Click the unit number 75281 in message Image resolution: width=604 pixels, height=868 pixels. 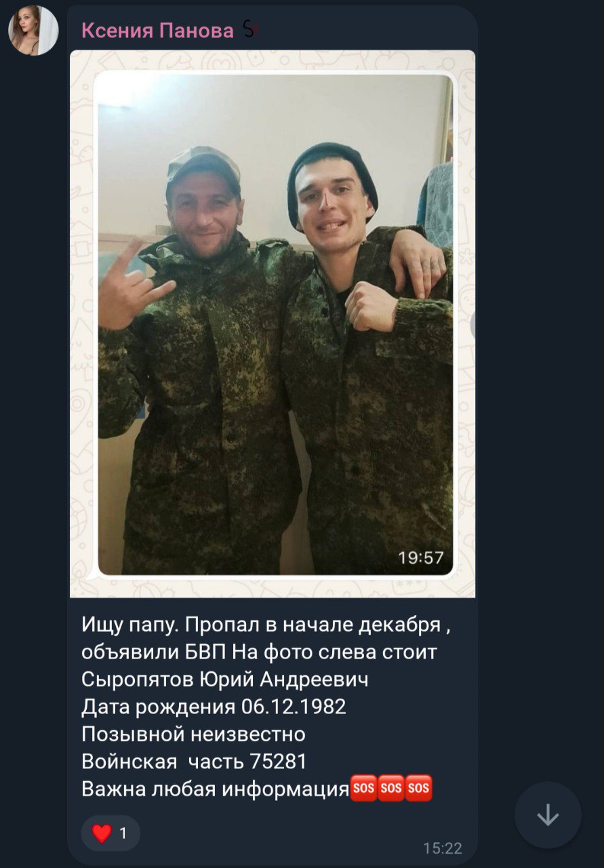click(279, 762)
